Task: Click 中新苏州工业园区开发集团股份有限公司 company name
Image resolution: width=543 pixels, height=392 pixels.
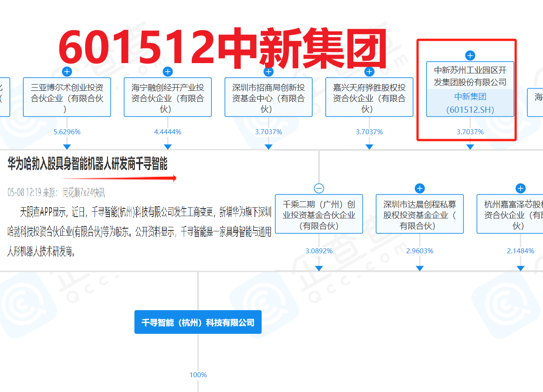Action: tap(470, 76)
